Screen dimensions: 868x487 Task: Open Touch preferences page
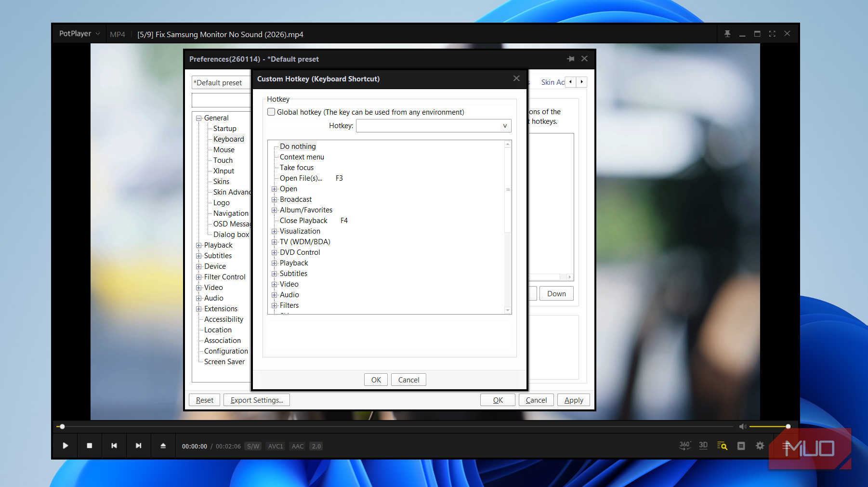(x=223, y=160)
